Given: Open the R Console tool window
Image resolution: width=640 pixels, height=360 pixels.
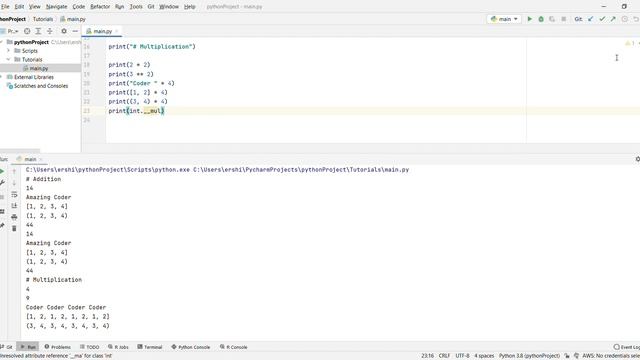Looking at the screenshot, I should tap(233, 347).
